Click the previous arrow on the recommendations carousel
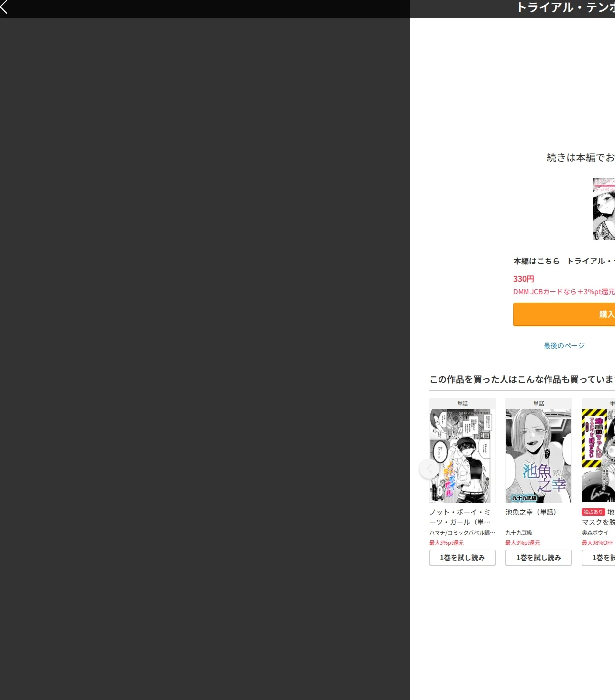Screen dimensions: 615x700 tap(429, 469)
